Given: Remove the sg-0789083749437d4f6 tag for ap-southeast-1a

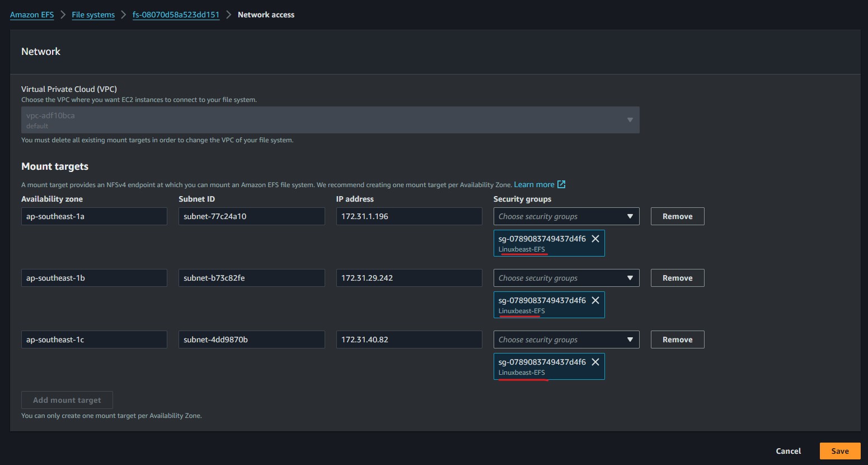Looking at the screenshot, I should (594, 238).
